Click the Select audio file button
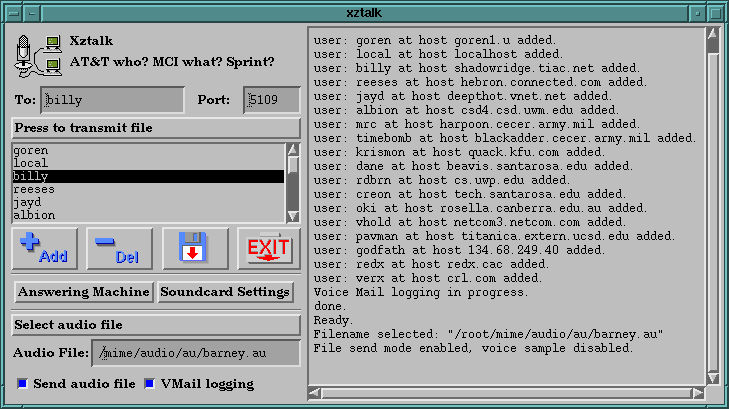 coord(155,325)
